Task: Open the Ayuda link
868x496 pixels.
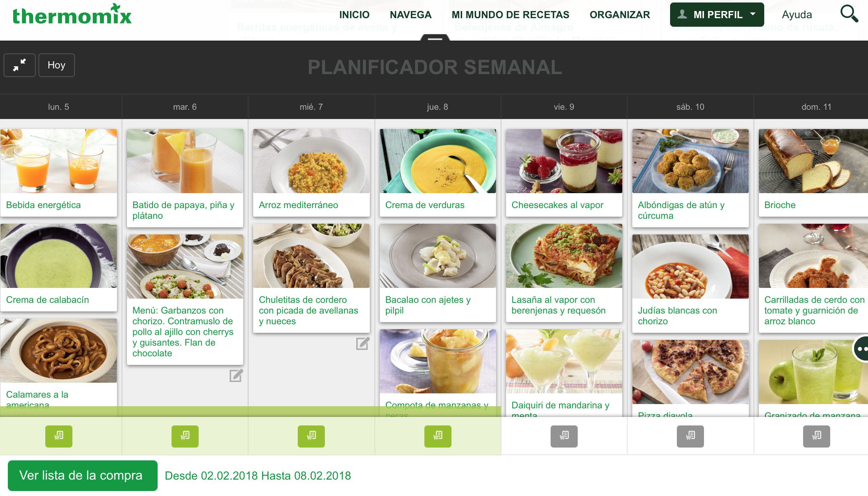Action: tap(797, 15)
